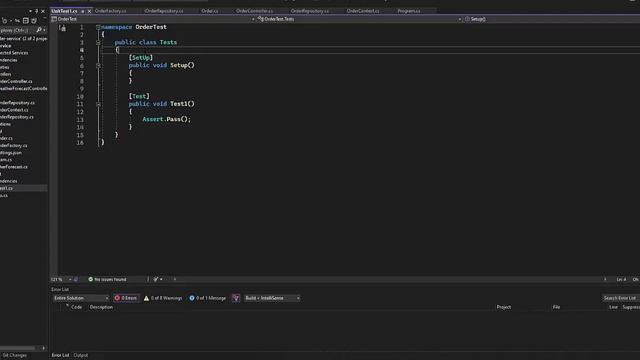Collapse the public class Tests block

(98, 42)
